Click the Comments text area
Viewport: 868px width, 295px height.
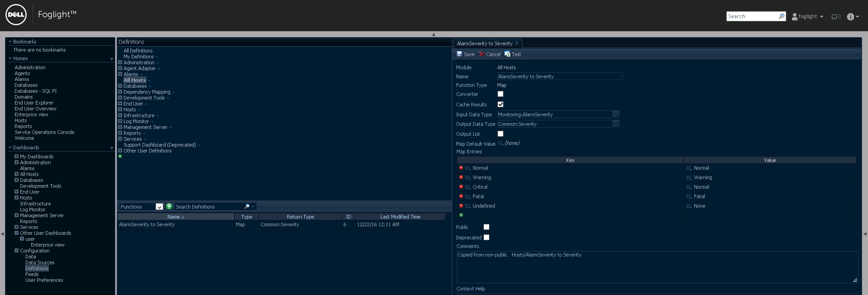[657, 267]
